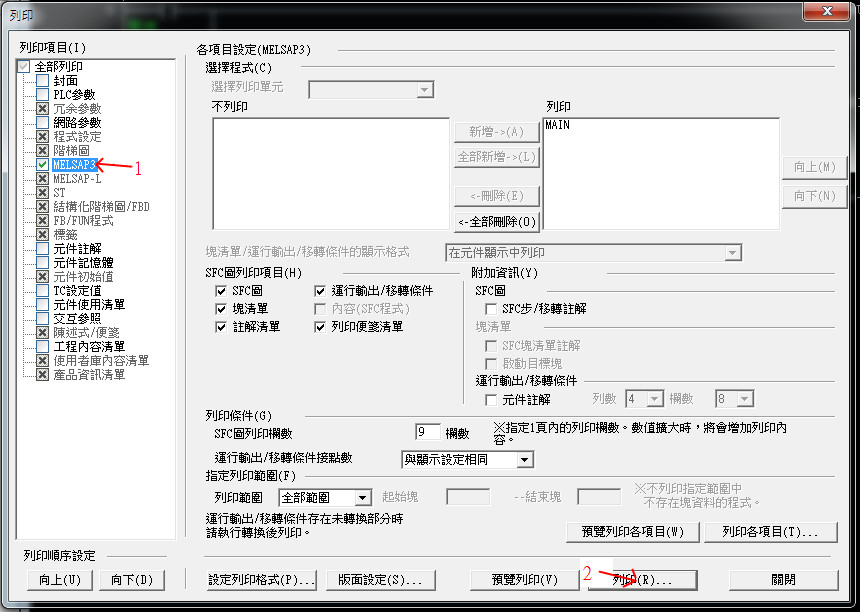Uncheck the SFC圖 print option
Image resolution: width=860 pixels, height=612 pixels.
pyautogui.click(x=222, y=290)
